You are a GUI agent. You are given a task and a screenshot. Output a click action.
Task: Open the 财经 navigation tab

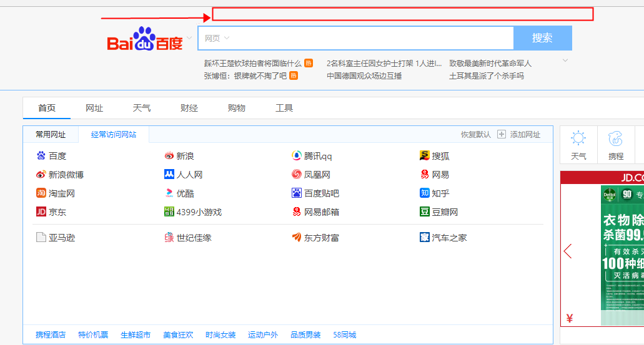tap(189, 108)
